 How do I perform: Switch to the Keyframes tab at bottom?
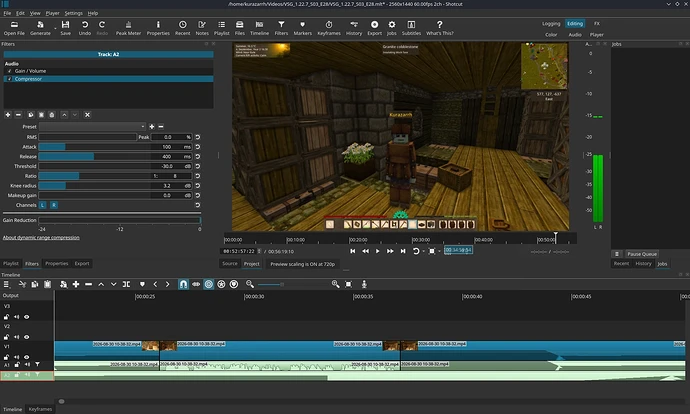click(x=40, y=409)
